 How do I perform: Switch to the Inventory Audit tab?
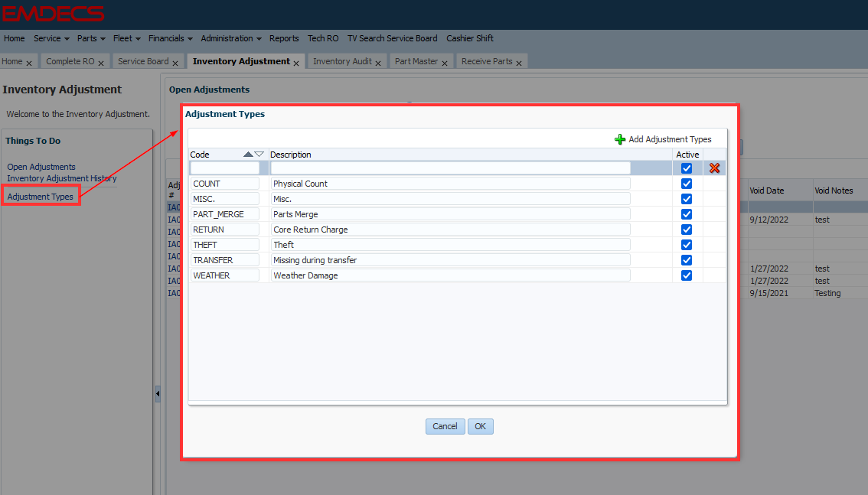coord(342,61)
